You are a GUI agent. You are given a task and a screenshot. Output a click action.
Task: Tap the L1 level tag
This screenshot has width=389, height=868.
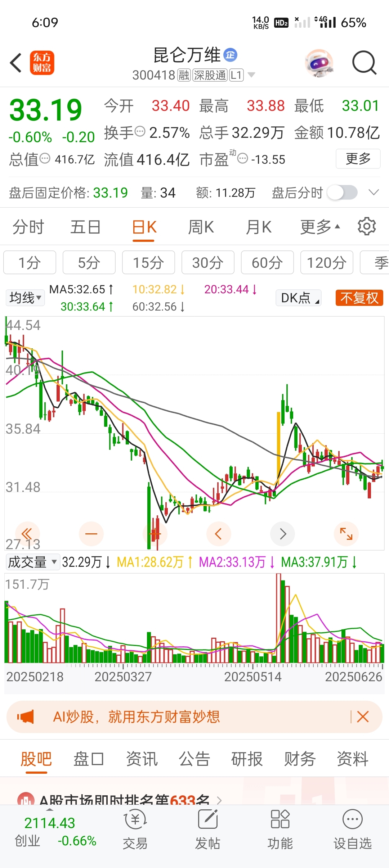point(237,75)
